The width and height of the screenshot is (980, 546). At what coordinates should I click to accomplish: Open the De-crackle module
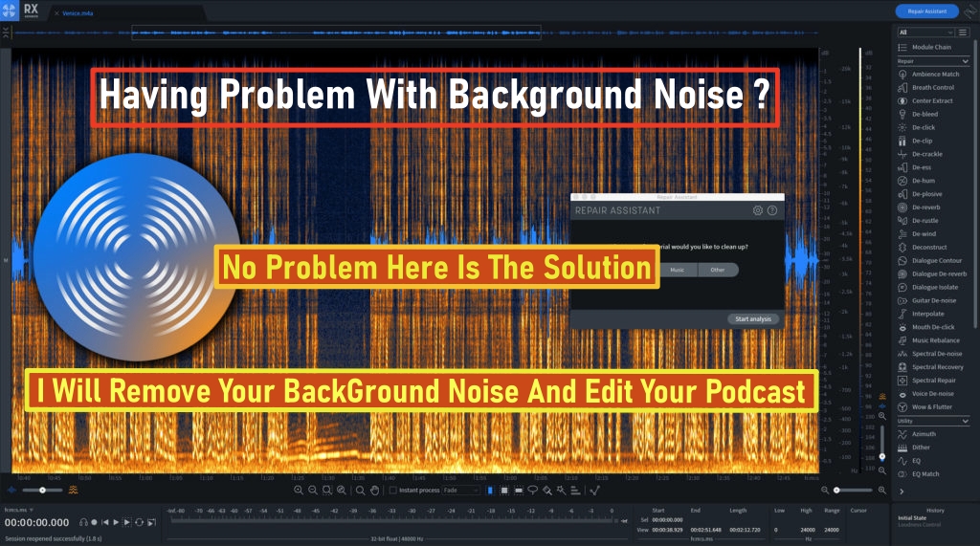[920, 154]
